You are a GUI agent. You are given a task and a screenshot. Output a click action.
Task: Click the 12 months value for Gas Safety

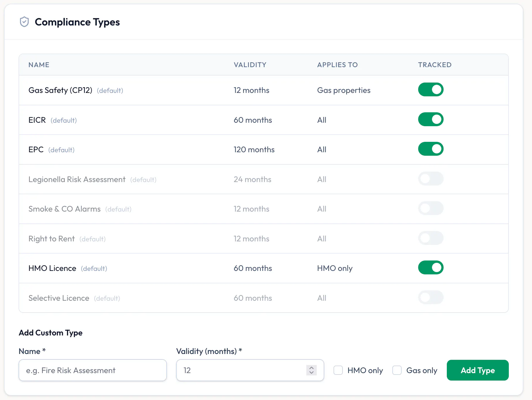point(252,90)
